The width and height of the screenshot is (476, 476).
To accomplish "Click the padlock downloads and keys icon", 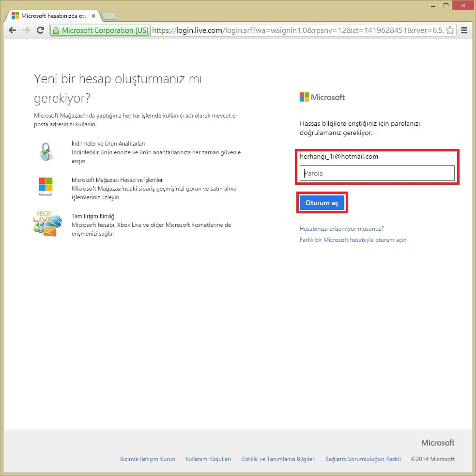I will (46, 151).
